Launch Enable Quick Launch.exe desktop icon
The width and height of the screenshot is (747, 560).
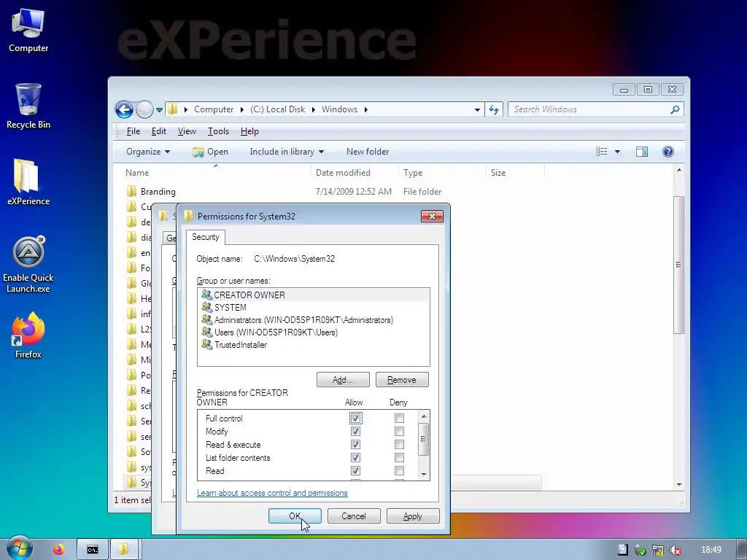pyautogui.click(x=28, y=265)
